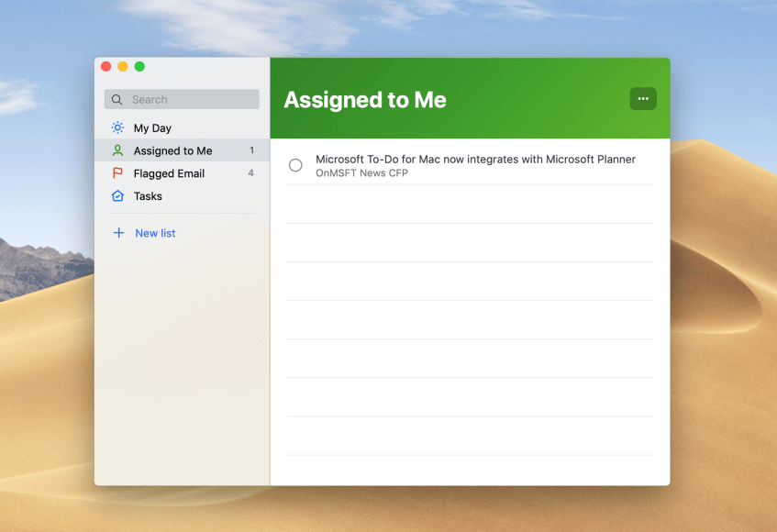Viewport: 777px width, 532px height.
Task: Open the Microsoft To-Do for Mac task details
Action: pos(475,160)
